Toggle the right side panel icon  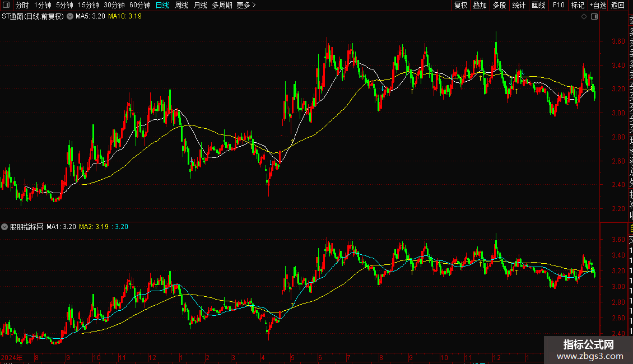[x=594, y=17]
